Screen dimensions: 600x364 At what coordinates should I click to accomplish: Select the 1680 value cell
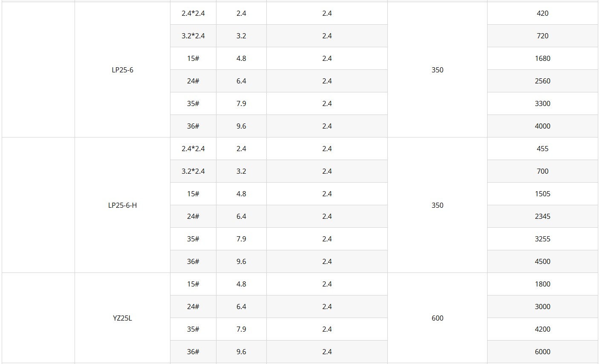[542, 58]
